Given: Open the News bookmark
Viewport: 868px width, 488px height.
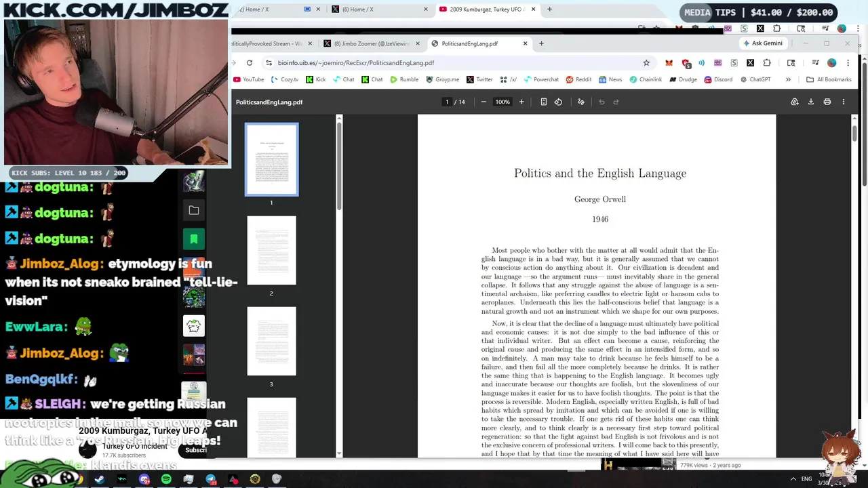Looking at the screenshot, I should click(x=610, y=79).
